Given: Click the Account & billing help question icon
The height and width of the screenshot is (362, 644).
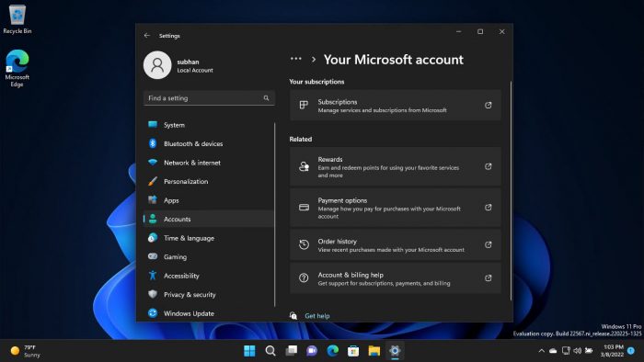Looking at the screenshot, I should [x=304, y=278].
